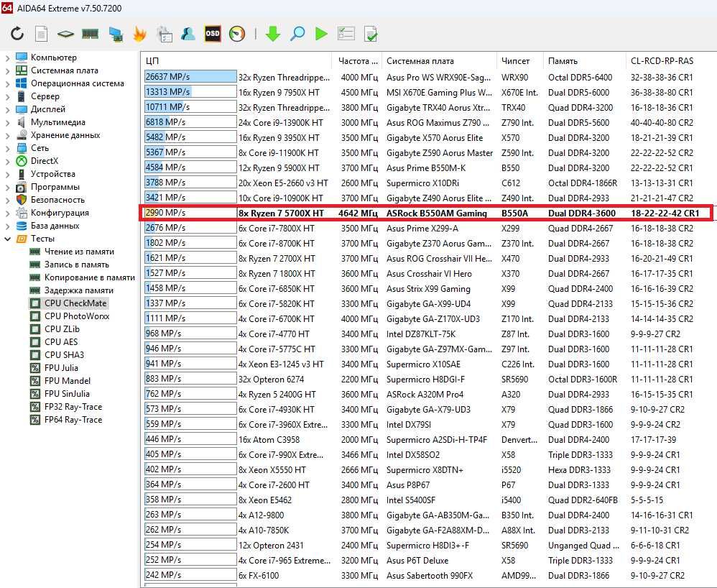This screenshot has height=588, width=717.
Task: Click the 6x FX-6100 row
Action: click(x=428, y=575)
